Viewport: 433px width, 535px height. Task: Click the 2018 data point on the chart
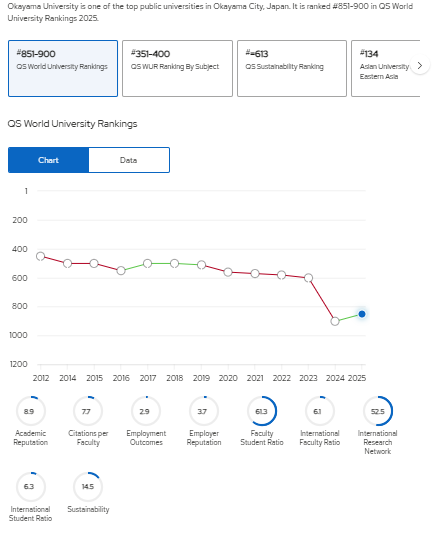click(174, 263)
